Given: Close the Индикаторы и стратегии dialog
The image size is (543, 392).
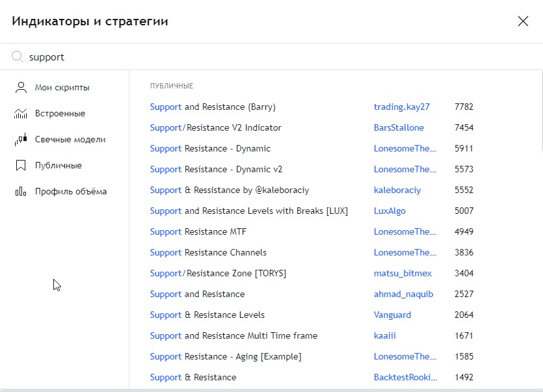Looking at the screenshot, I should point(523,21).
